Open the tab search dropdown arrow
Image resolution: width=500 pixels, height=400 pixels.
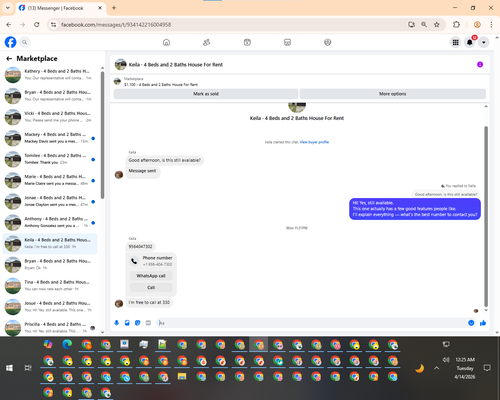coord(8,8)
